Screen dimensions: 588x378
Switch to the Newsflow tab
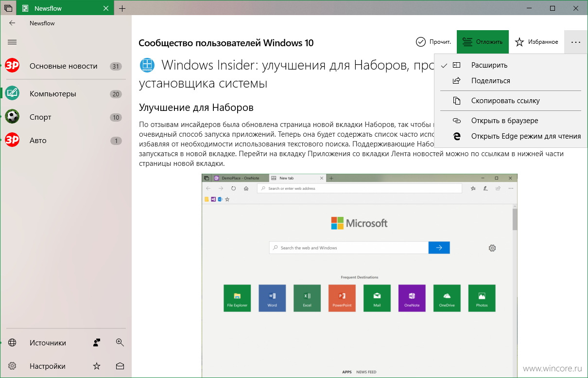pos(65,8)
